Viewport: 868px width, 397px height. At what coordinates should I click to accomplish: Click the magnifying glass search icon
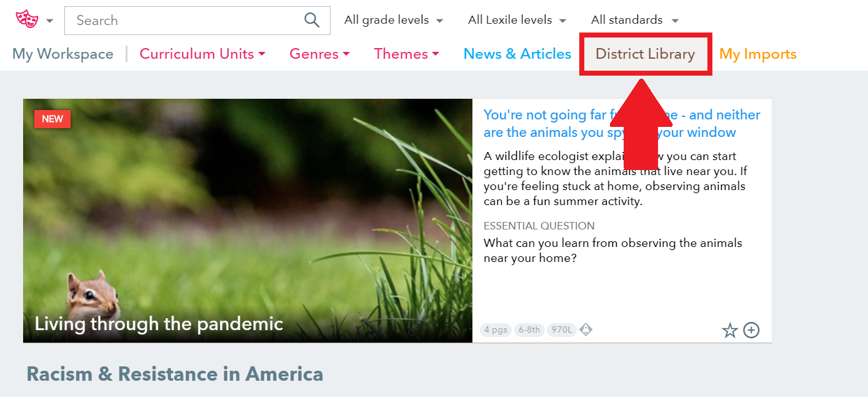312,20
